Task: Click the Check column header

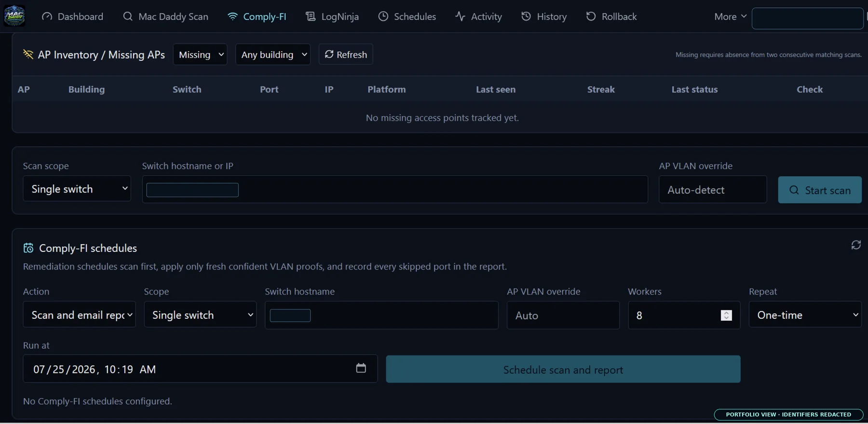Action: (x=810, y=89)
